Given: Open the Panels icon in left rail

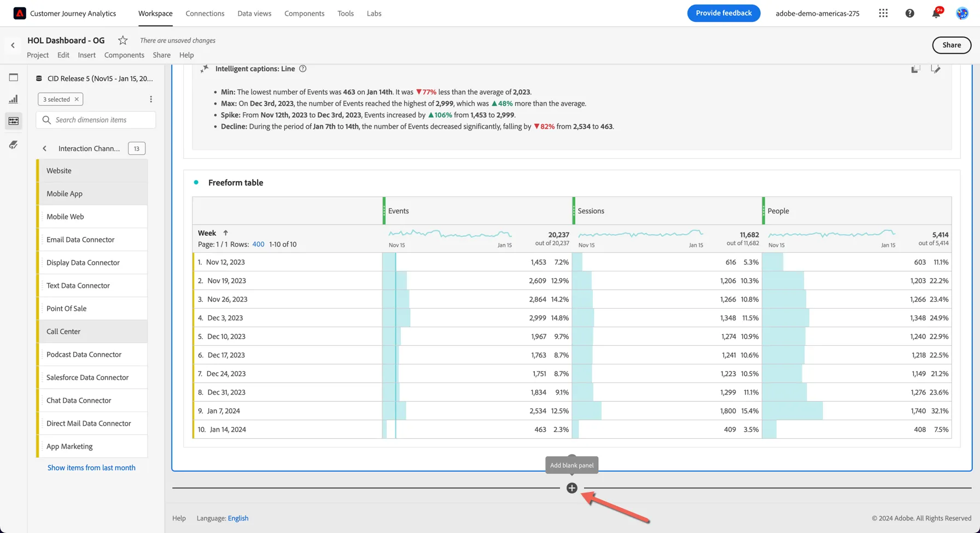Looking at the screenshot, I should point(14,77).
